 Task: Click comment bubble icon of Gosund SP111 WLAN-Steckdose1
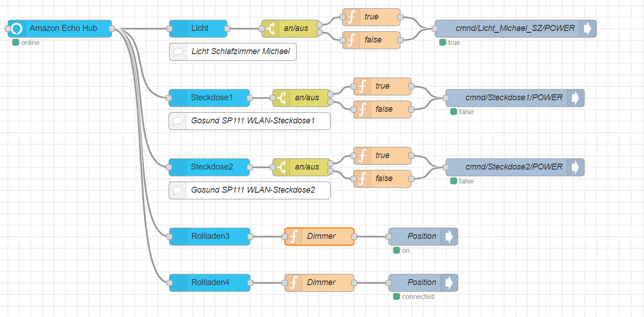tap(177, 121)
